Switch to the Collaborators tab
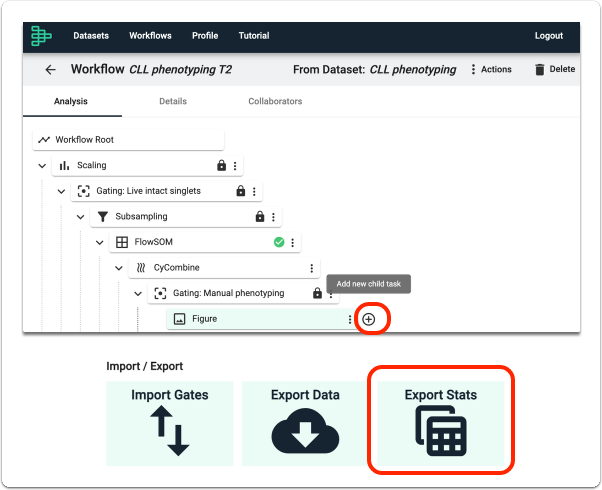The image size is (602, 490). (275, 101)
